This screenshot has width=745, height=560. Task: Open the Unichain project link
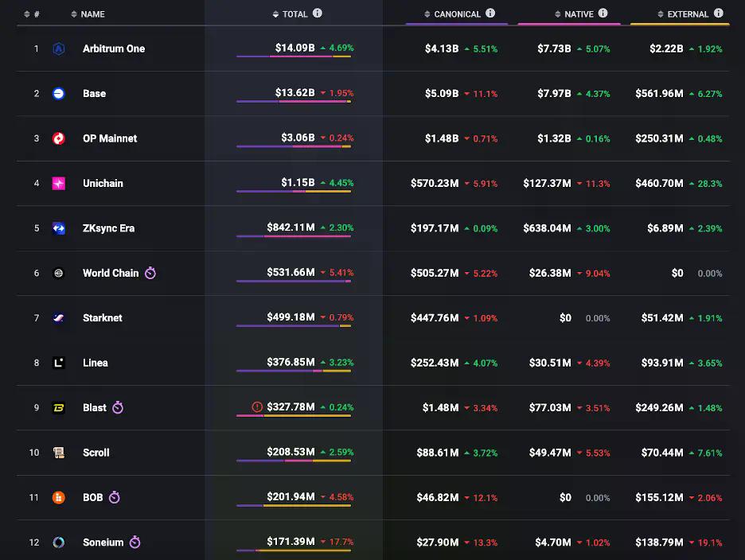103,183
